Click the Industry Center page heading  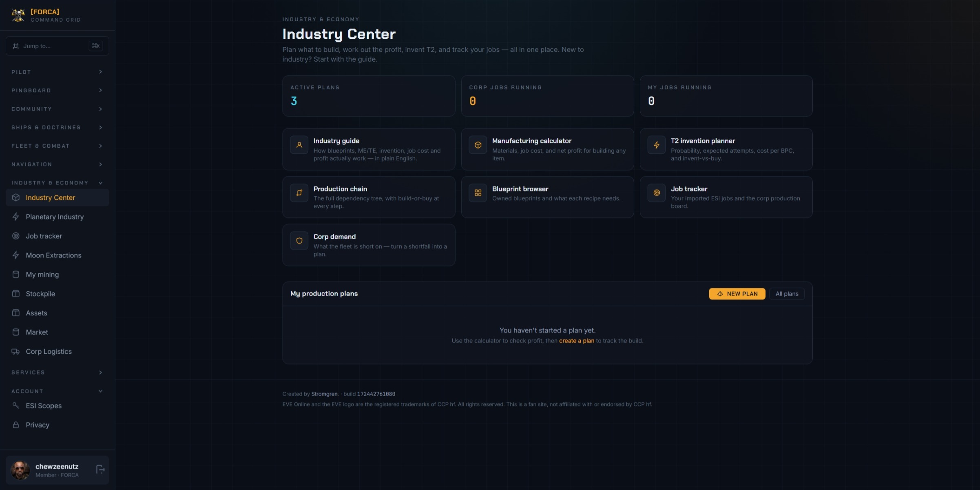[339, 34]
